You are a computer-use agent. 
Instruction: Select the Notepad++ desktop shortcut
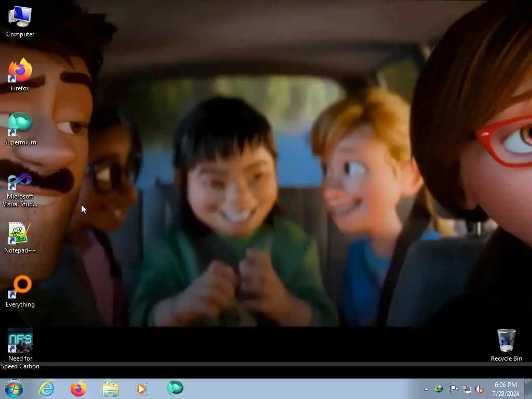coord(20,237)
